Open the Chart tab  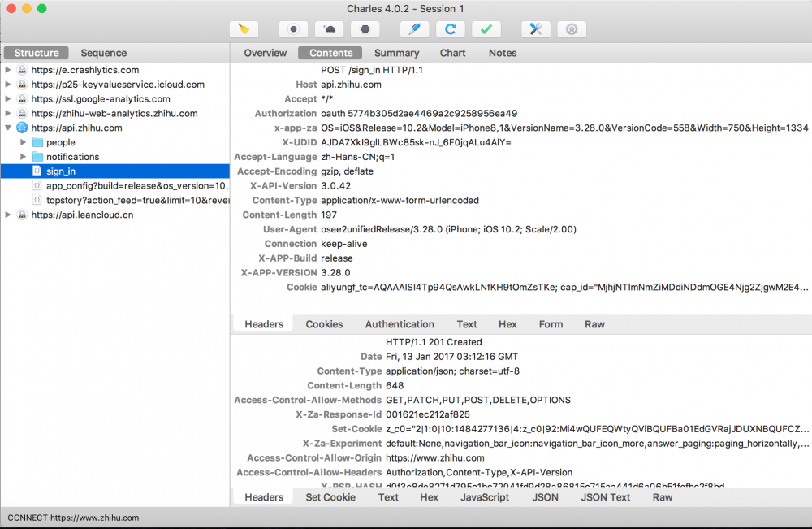[453, 53]
